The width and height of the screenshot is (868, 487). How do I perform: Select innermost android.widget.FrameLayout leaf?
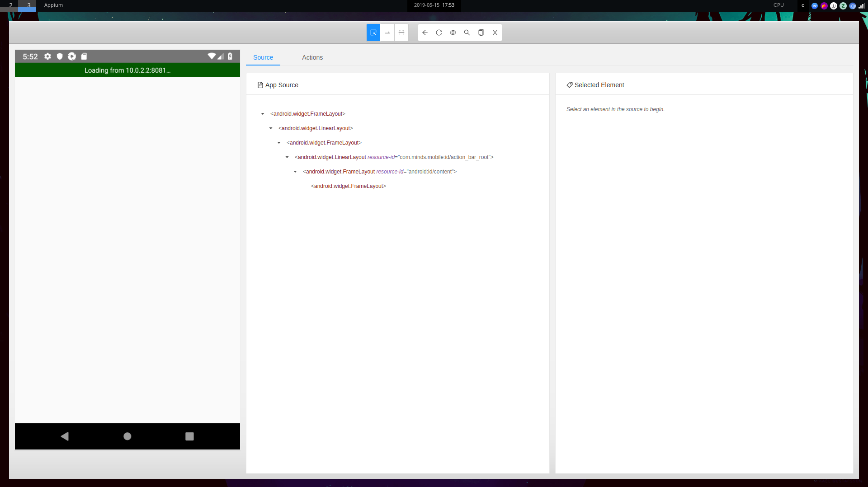349,186
